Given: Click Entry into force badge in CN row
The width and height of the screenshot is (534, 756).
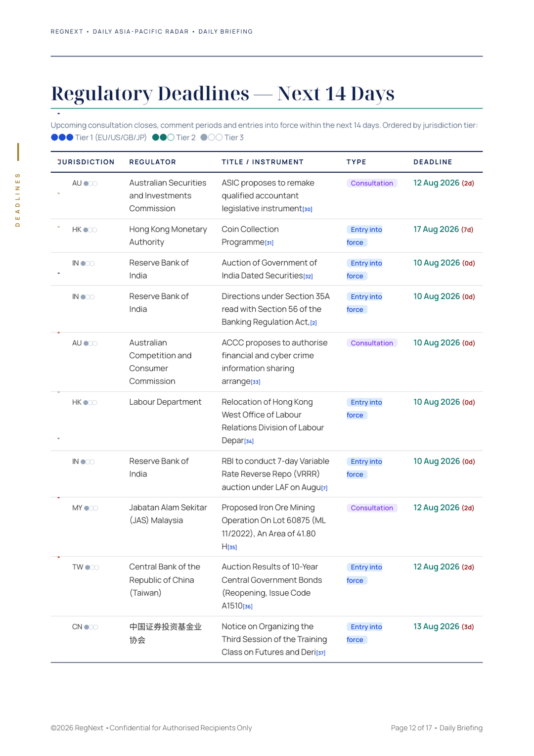Looking at the screenshot, I should click(365, 633).
